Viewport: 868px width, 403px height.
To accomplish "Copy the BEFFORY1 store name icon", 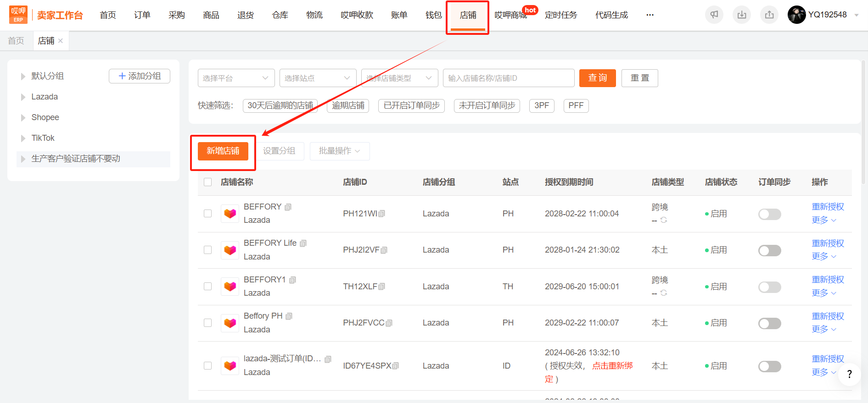I will click(293, 280).
